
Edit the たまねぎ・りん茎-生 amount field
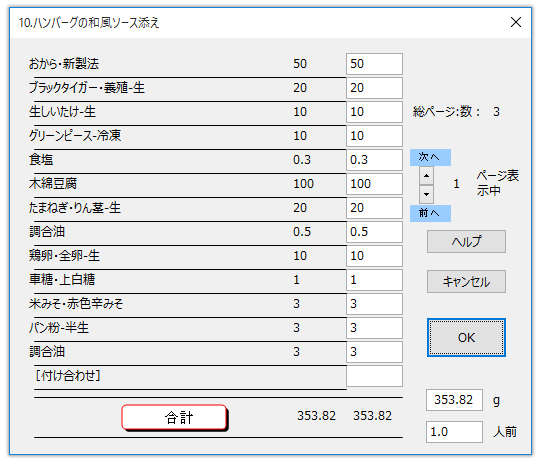click(374, 208)
